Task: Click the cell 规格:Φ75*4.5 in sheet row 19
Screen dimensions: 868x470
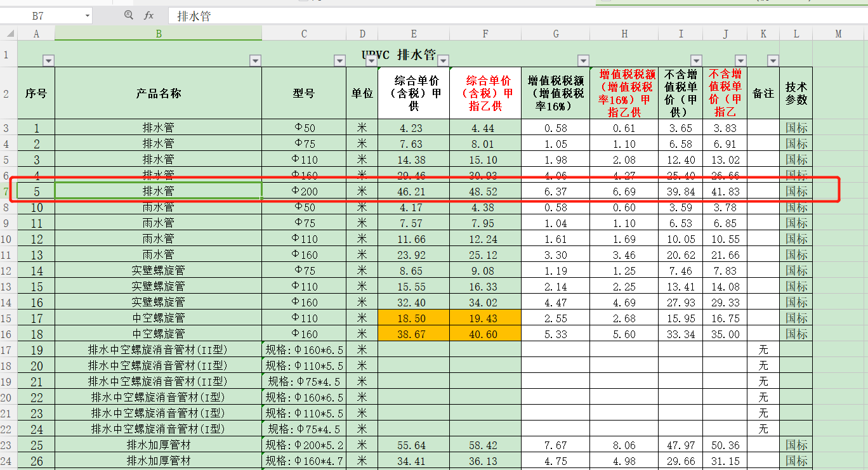Action: 304,381
